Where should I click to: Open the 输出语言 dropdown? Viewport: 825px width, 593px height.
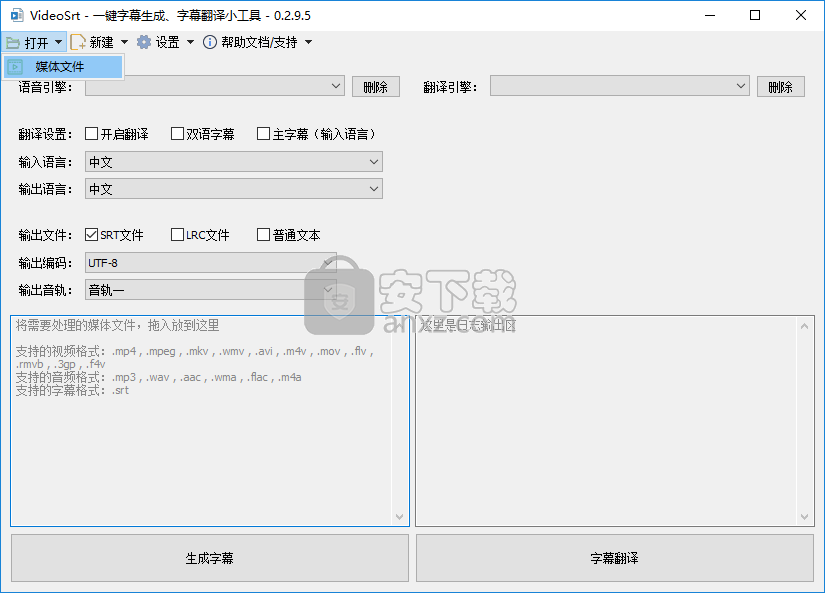click(234, 189)
